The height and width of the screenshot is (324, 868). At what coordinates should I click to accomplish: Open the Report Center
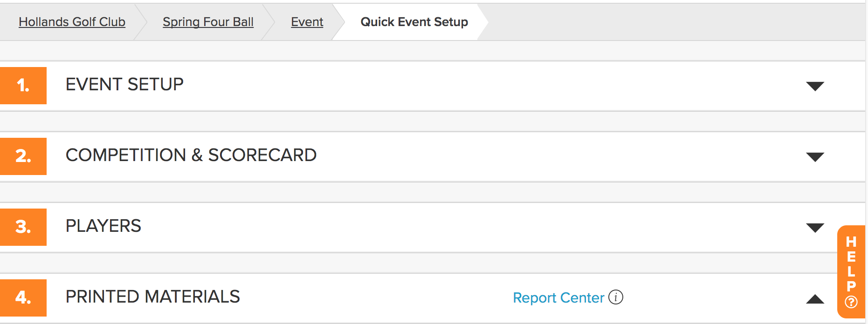[558, 297]
